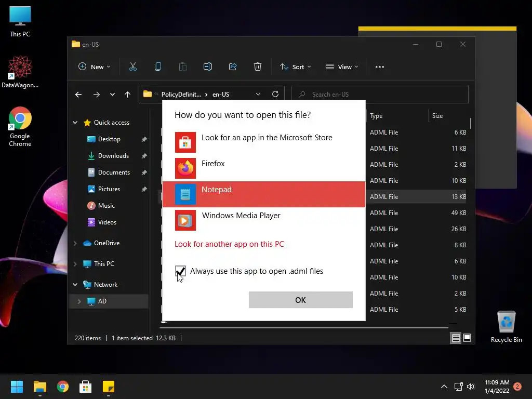The height and width of the screenshot is (399, 532).
Task: Click the Rename icon in Explorer toolbar
Action: point(208,67)
